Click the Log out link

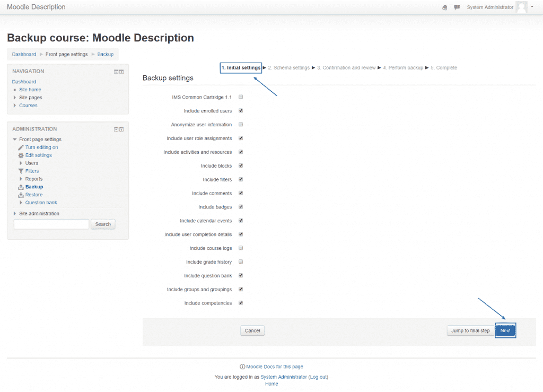pyautogui.click(x=318, y=377)
